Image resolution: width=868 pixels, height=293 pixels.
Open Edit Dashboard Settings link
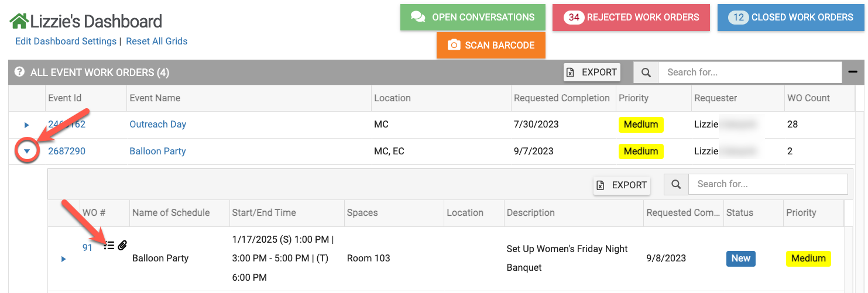(x=66, y=41)
